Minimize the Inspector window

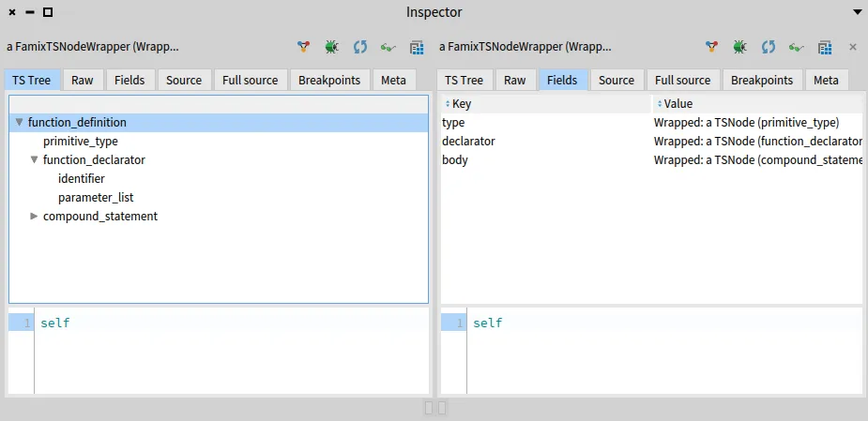30,12
